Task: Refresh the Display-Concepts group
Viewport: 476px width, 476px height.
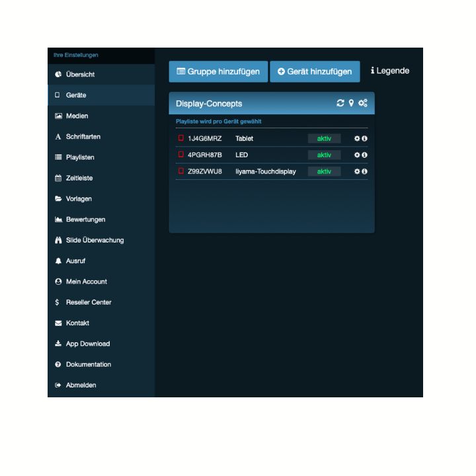Action: (x=340, y=103)
